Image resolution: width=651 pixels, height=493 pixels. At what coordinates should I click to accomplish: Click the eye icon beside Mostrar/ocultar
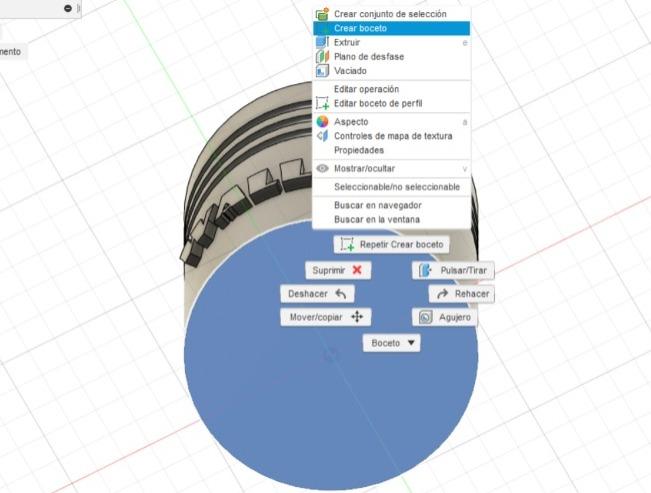tap(322, 168)
